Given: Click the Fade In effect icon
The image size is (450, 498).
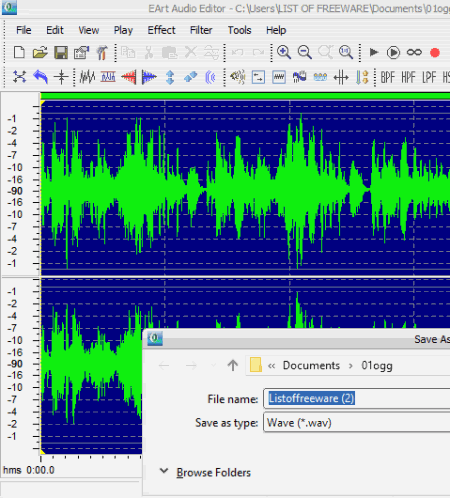Looking at the screenshot, I should [129, 77].
